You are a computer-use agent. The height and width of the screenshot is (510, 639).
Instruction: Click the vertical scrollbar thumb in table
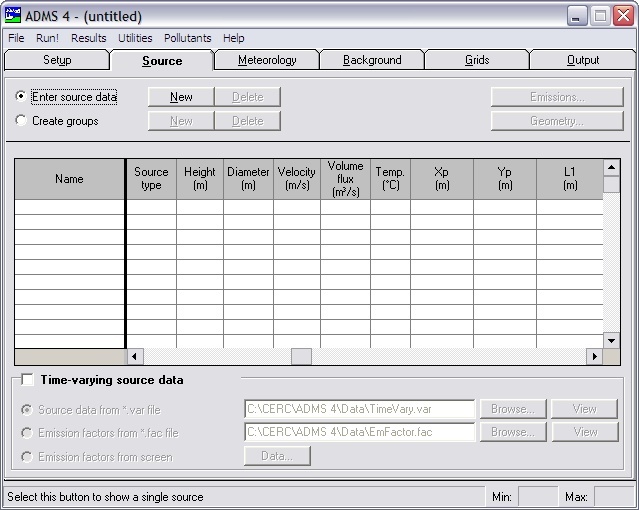(x=611, y=184)
